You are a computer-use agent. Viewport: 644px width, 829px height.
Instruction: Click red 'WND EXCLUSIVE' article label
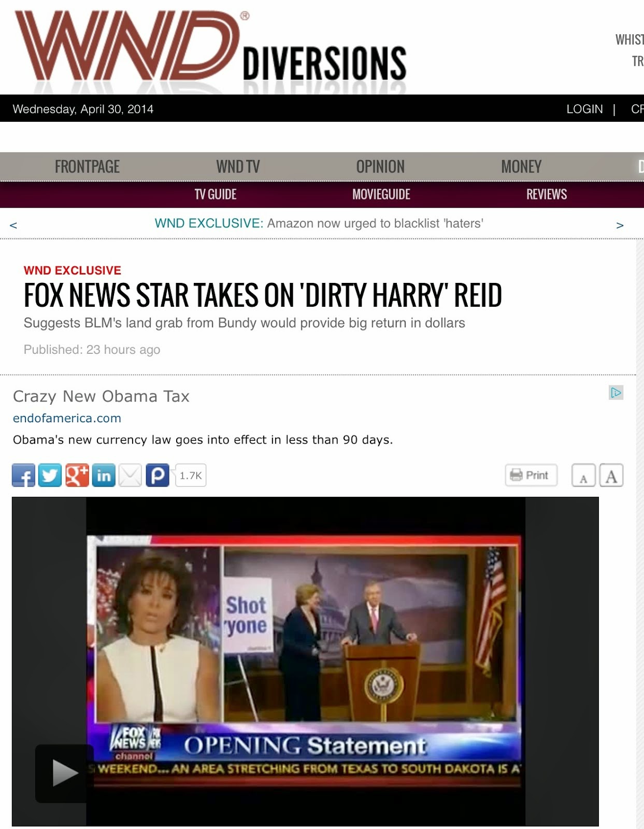coord(73,270)
